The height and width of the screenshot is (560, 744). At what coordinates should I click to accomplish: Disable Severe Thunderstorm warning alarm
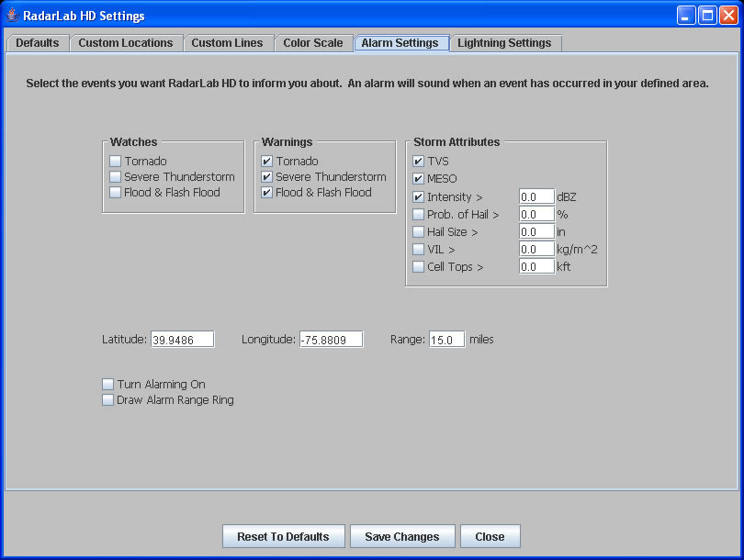coord(266,177)
